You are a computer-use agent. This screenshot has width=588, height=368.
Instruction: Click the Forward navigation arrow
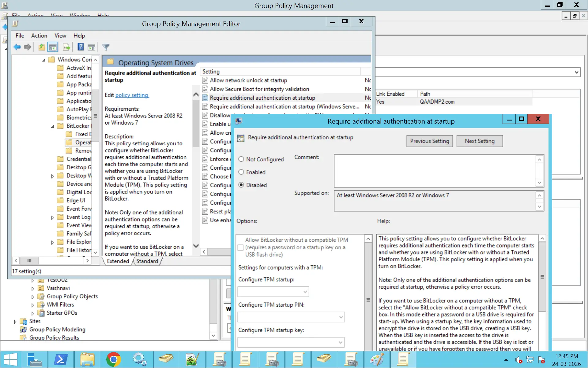[28, 47]
